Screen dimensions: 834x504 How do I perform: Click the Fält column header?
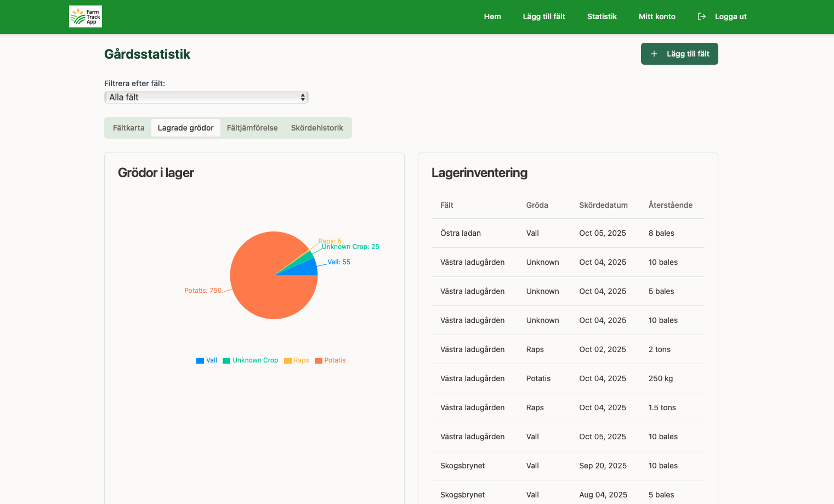pos(447,205)
